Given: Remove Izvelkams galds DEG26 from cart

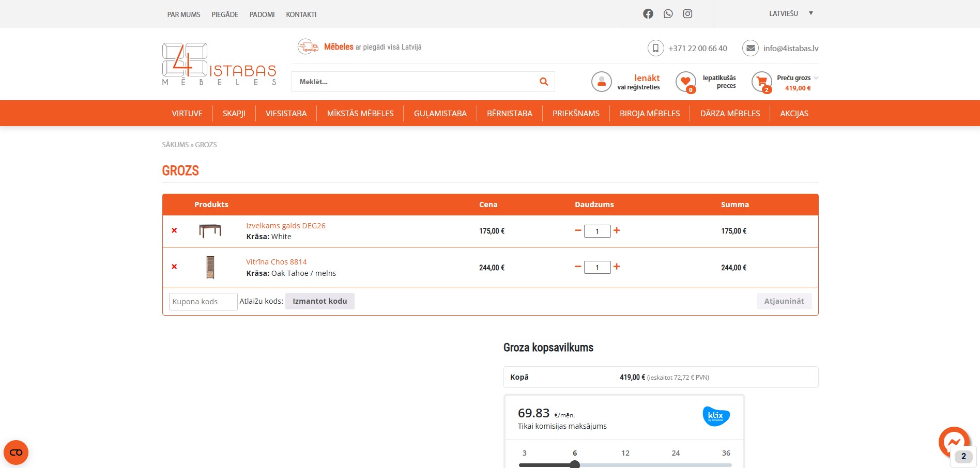Looking at the screenshot, I should click(174, 230).
